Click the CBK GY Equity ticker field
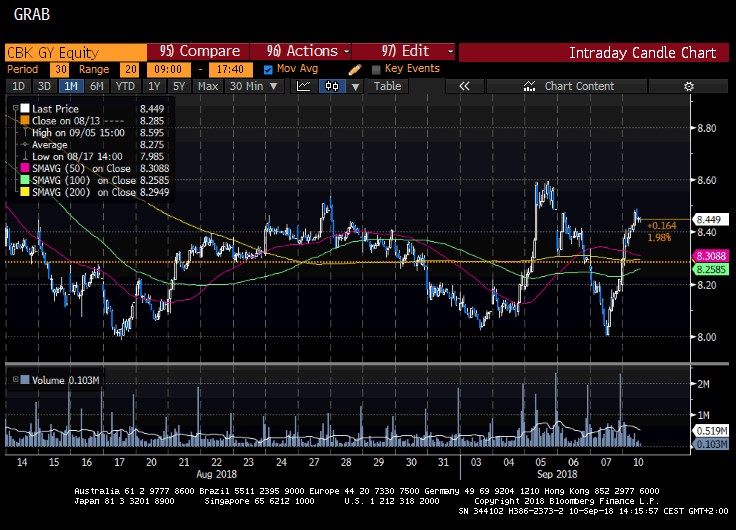This screenshot has height=530, width=736. 74,51
